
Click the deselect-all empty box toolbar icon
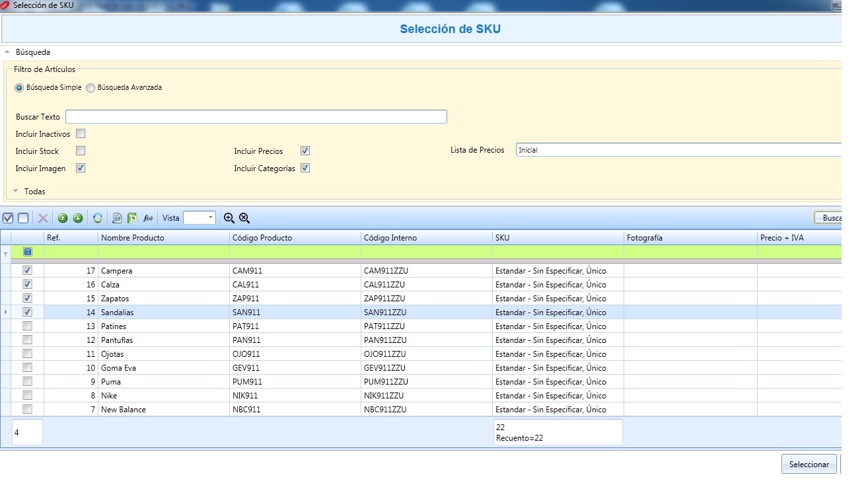click(x=23, y=218)
